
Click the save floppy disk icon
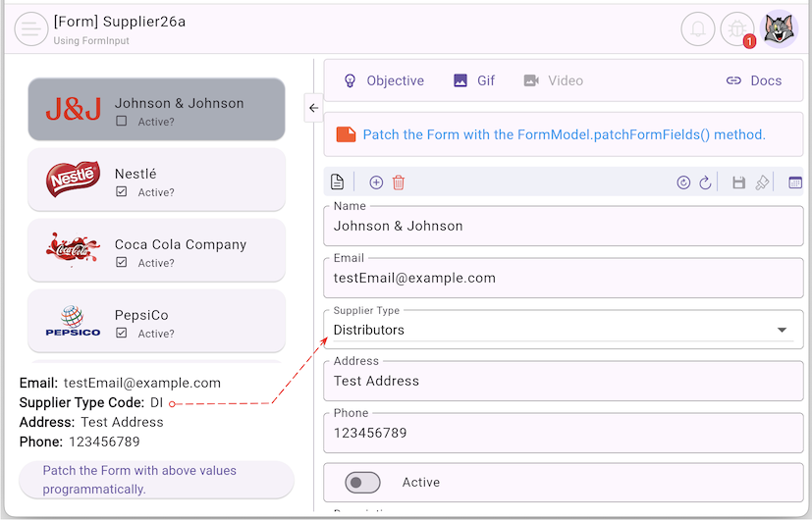tap(739, 182)
